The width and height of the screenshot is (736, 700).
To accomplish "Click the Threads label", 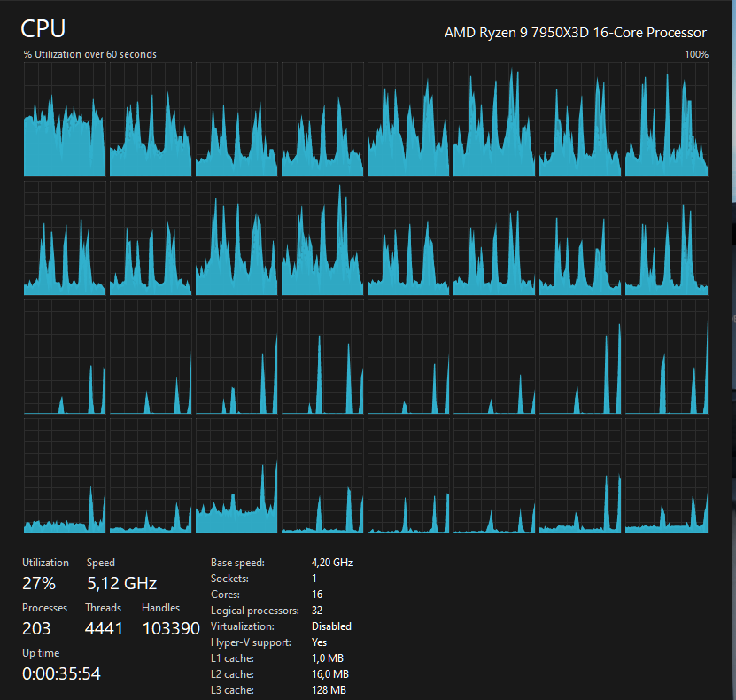I will [x=104, y=608].
